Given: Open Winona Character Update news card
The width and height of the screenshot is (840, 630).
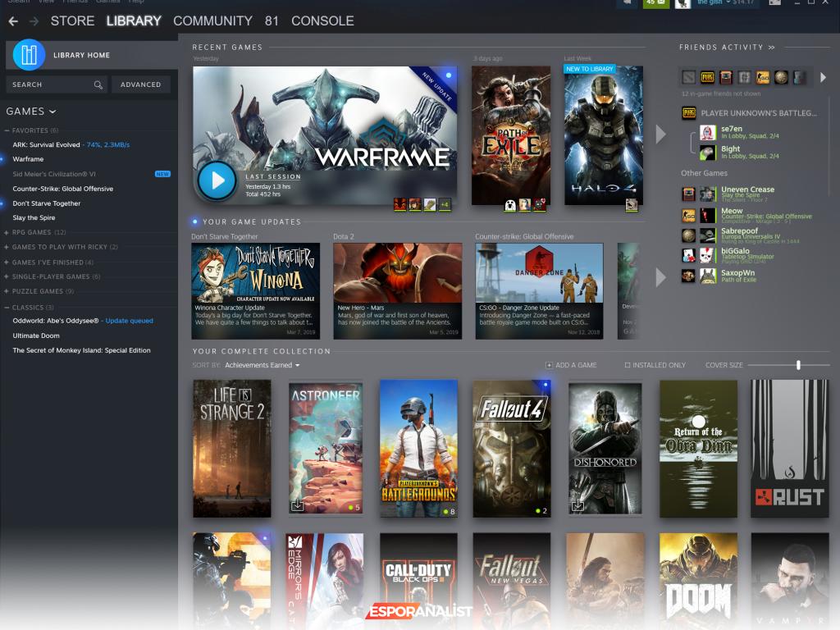Looking at the screenshot, I should (x=256, y=291).
